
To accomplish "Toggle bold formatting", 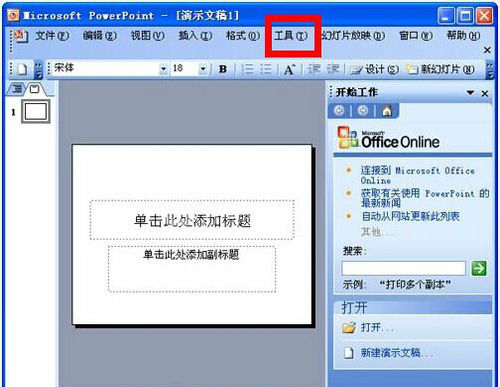I will click(x=223, y=69).
